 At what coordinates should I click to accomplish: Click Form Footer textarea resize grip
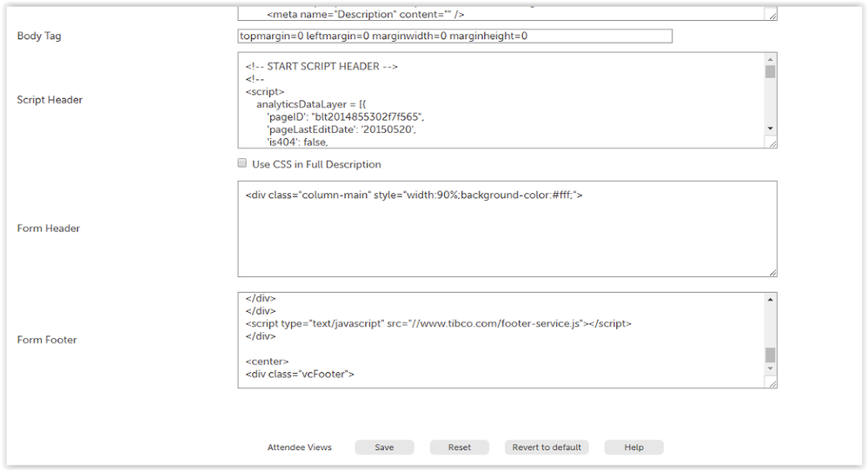[772, 383]
